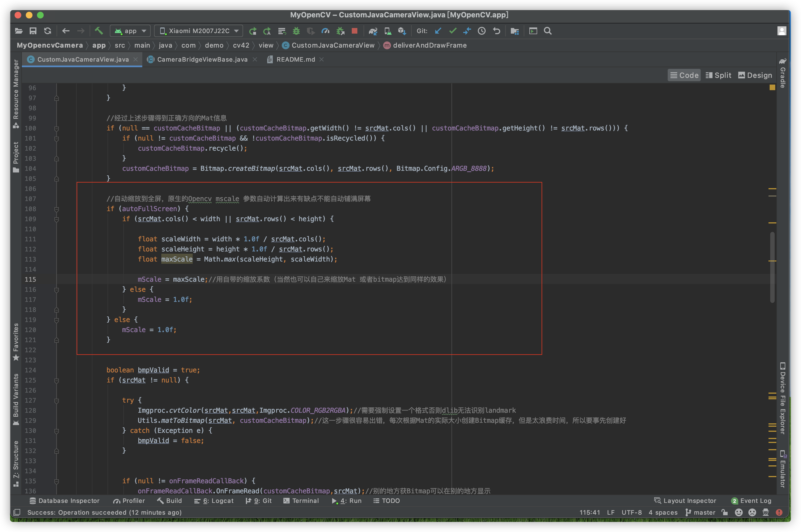
Task: Open the app run configuration dropdown
Action: click(130, 31)
